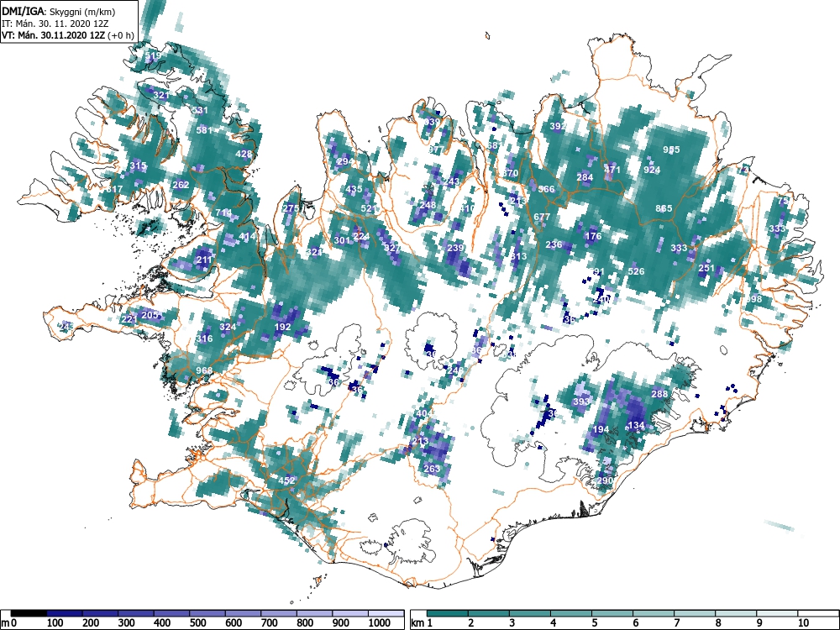
Task: Click the visibility value 284 on the map
Action: 585,177
